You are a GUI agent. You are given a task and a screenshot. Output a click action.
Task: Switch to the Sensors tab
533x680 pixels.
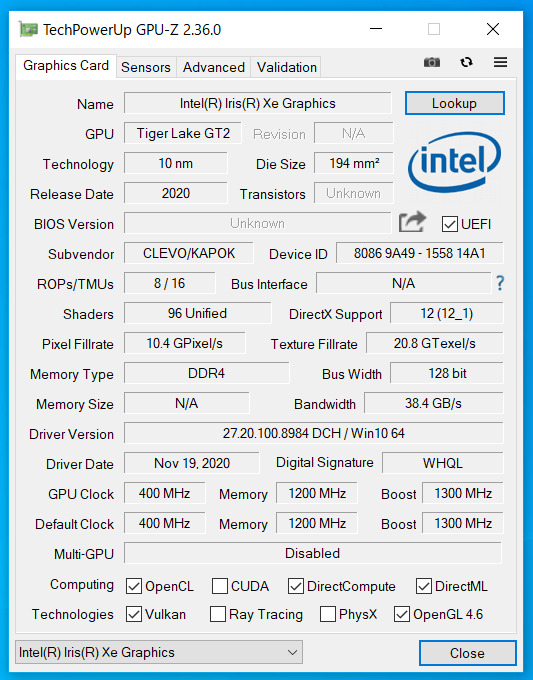(146, 67)
